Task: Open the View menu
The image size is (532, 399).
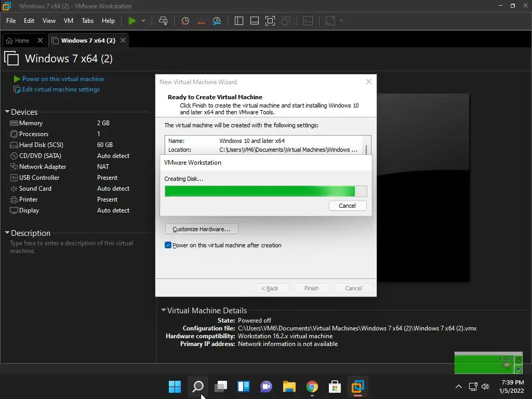Action: click(x=49, y=21)
